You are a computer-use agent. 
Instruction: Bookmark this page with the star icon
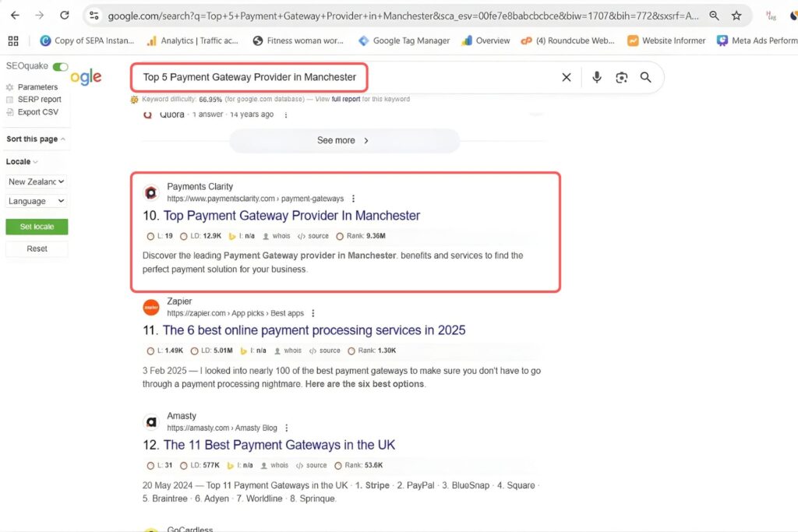point(736,16)
